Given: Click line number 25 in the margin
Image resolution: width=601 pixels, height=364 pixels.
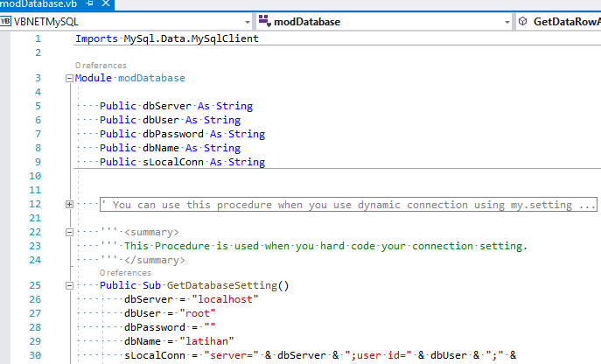Looking at the screenshot, I should pos(35,285).
